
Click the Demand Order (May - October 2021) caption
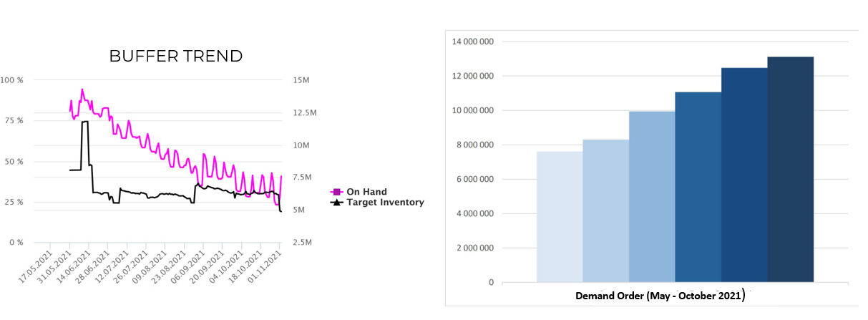click(x=660, y=295)
